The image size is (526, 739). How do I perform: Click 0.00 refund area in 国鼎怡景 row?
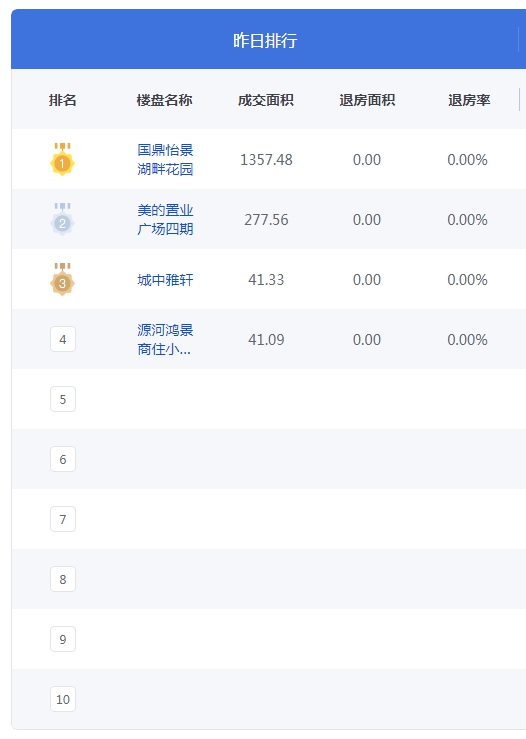pos(367,160)
